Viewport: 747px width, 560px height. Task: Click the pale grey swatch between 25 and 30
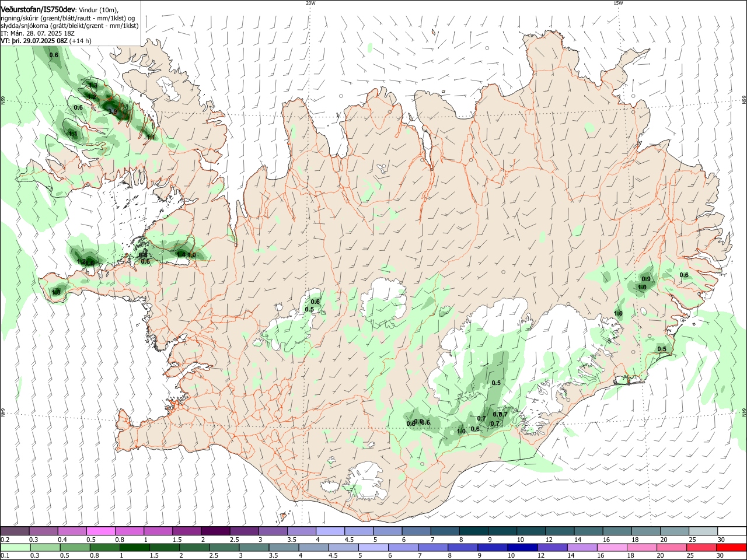[703, 531]
